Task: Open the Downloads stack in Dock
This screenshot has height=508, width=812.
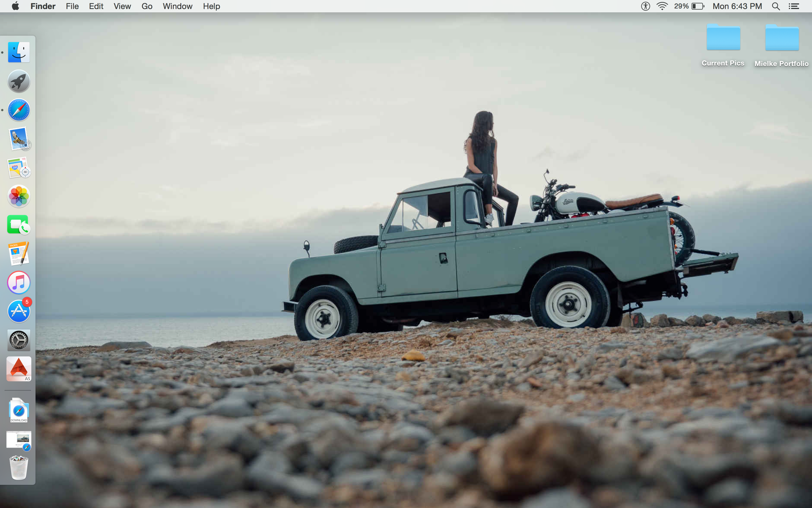Action: click(x=19, y=410)
